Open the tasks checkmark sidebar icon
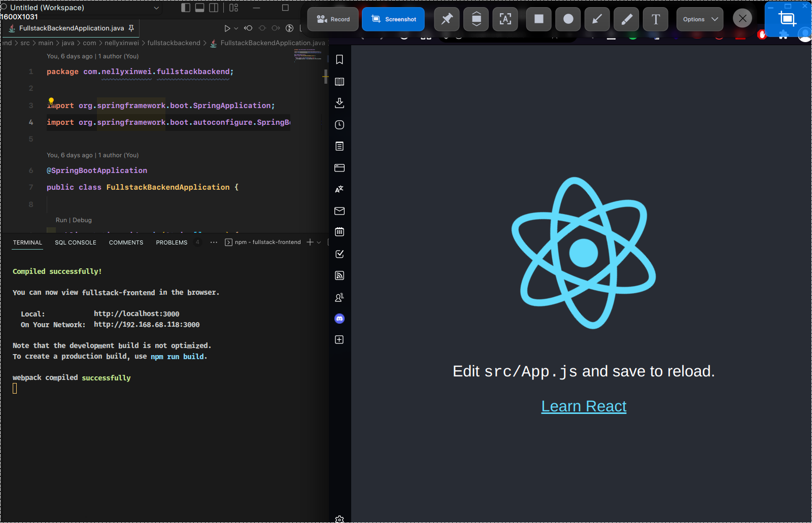 (x=340, y=254)
